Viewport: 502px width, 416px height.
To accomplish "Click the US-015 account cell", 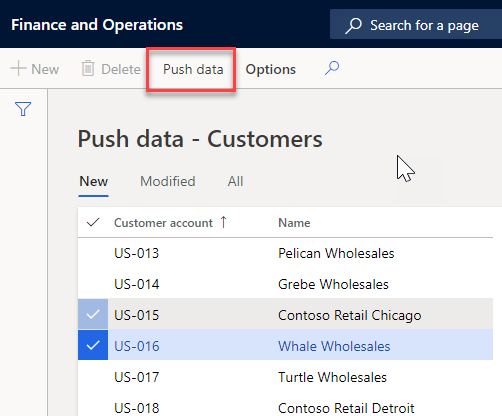I will pyautogui.click(x=136, y=315).
